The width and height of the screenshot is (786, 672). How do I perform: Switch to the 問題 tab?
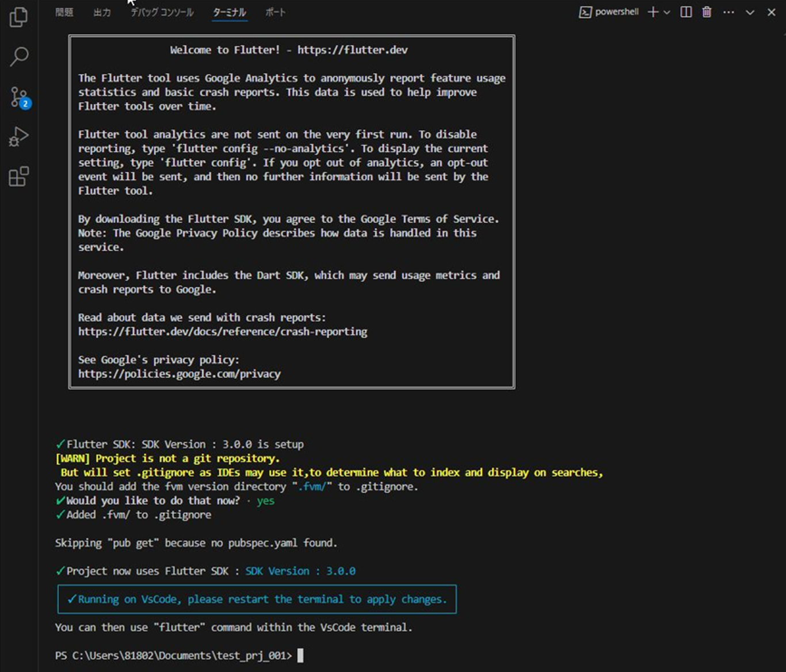(x=64, y=12)
